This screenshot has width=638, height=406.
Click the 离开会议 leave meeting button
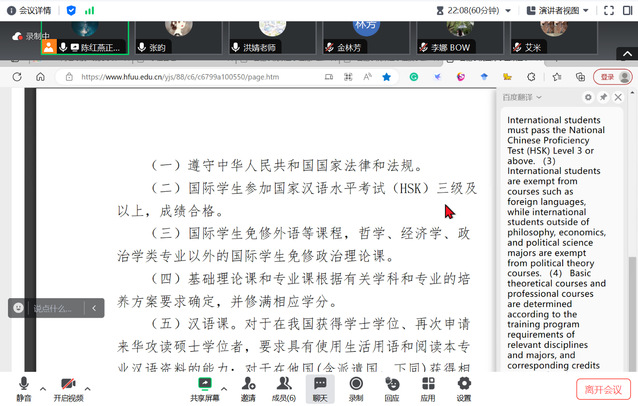603,389
